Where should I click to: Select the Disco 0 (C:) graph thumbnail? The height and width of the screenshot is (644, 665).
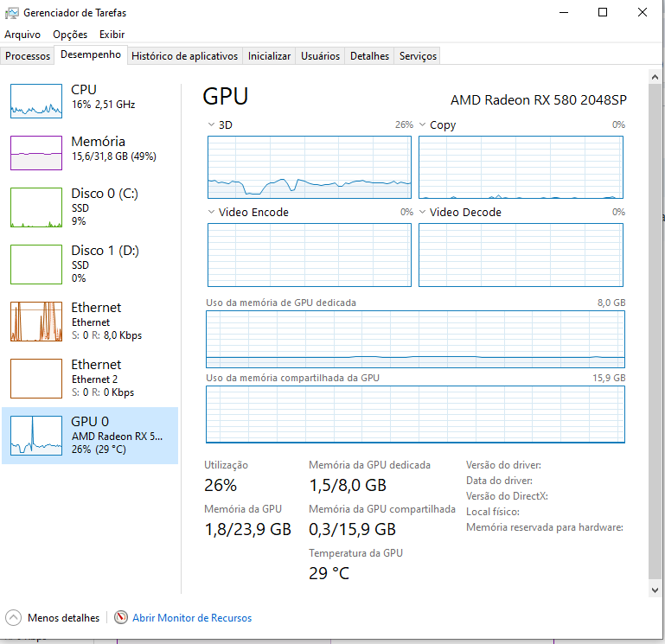(x=36, y=207)
